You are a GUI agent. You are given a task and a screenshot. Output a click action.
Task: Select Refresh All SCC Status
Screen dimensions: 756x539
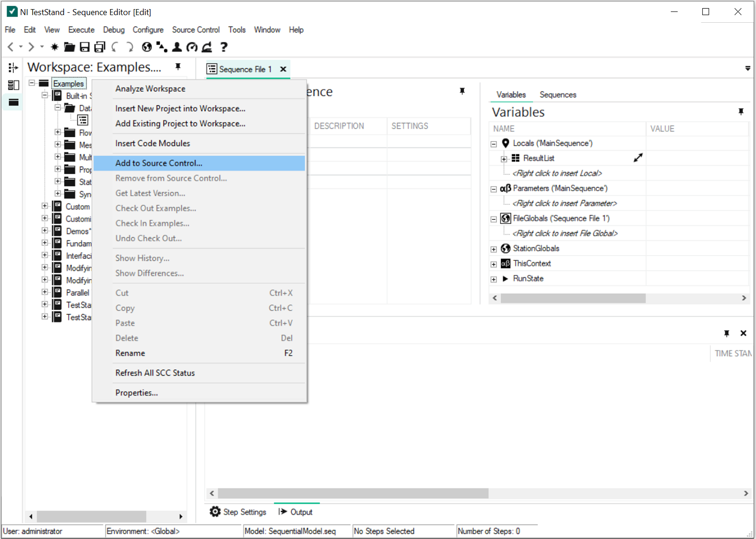[199, 373]
